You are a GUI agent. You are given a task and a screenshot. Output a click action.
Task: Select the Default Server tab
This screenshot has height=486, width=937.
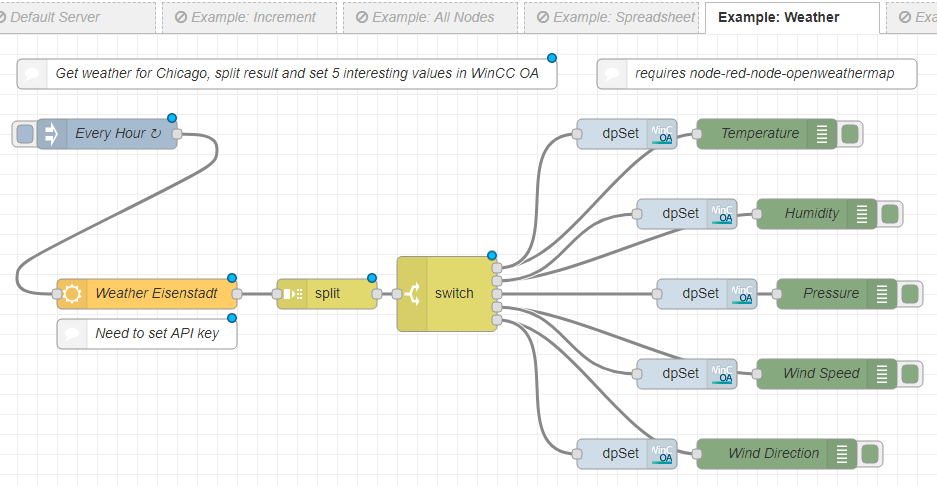78,17
